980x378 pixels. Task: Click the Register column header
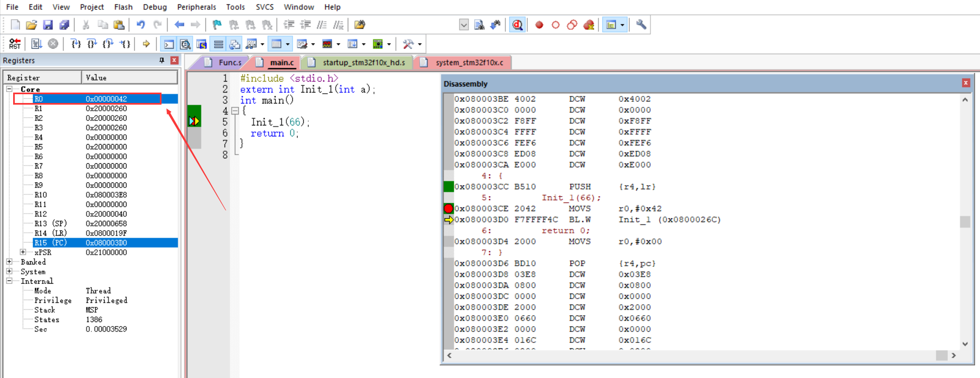[x=43, y=78]
